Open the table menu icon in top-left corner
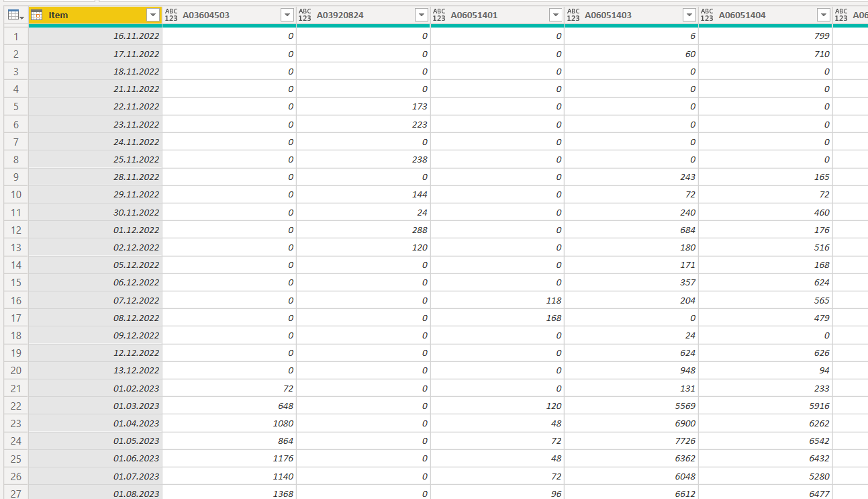The image size is (868, 499). [16, 15]
